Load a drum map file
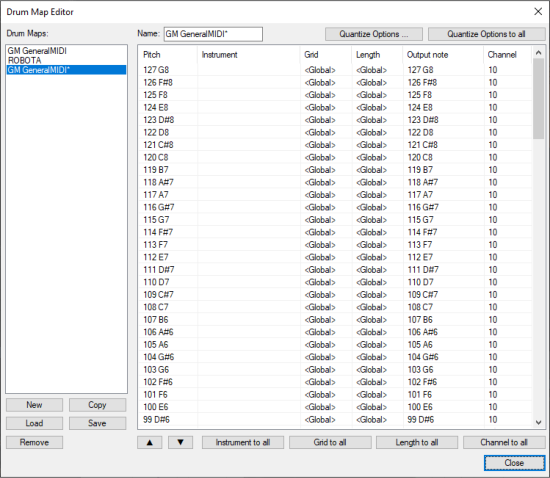The image size is (550, 478). 34,423
